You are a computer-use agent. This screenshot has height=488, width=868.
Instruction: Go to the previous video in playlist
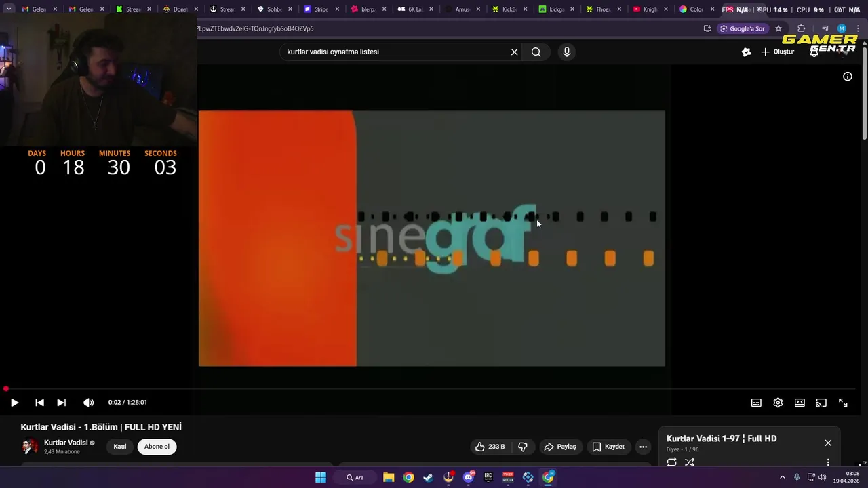39,403
